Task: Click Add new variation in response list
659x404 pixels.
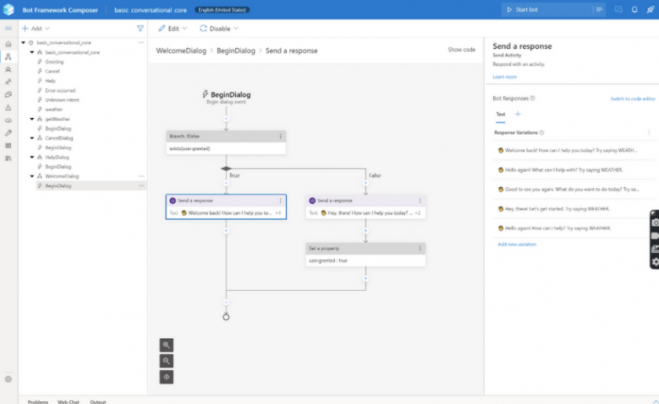Action: (519, 244)
